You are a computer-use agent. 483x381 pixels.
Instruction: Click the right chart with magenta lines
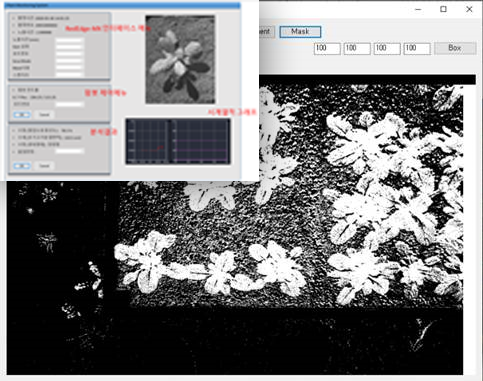click(201, 141)
